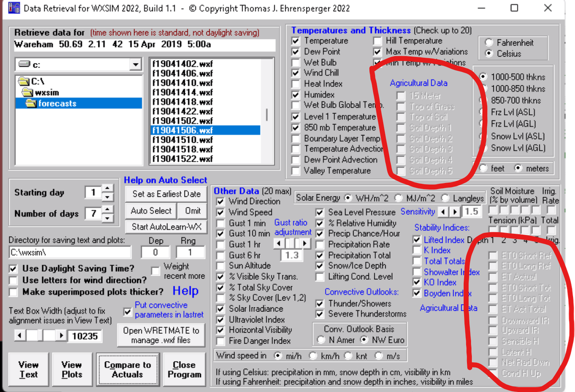Open the drive selection dropdown c:
575x392 pixels.
tap(135, 65)
